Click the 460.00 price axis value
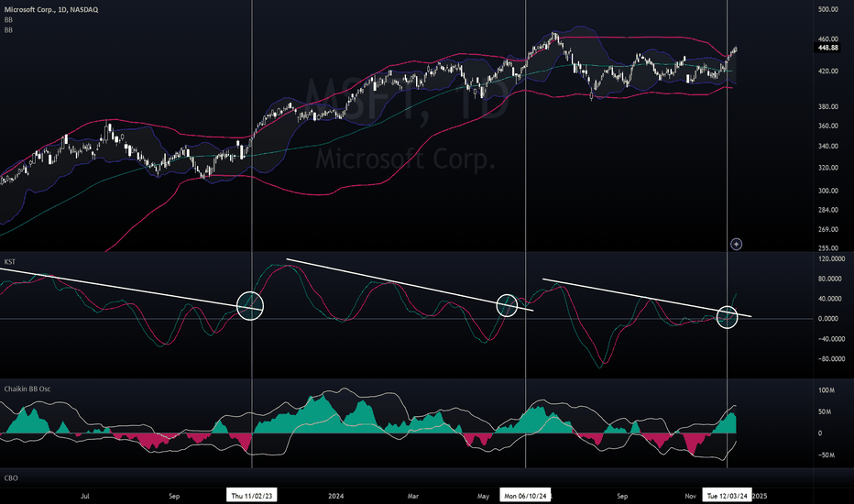The image size is (854, 504). (x=827, y=39)
